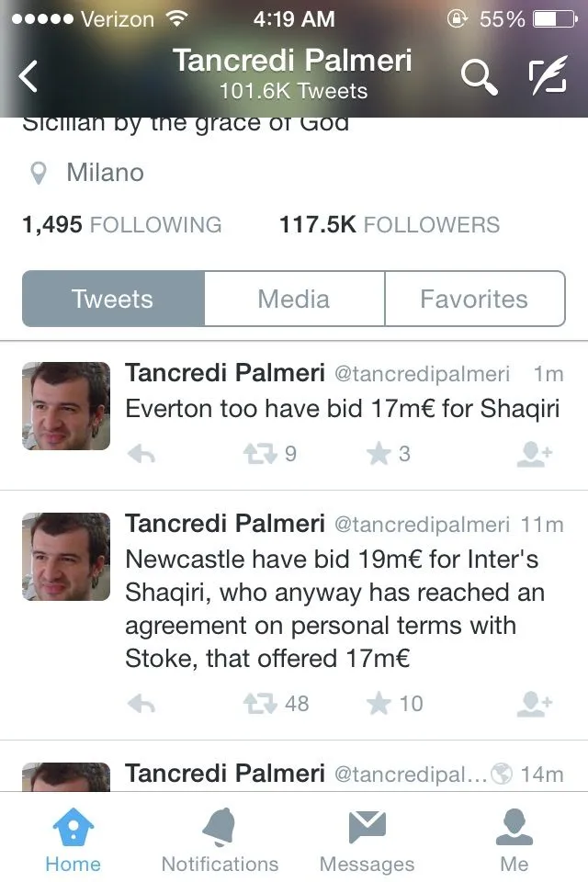Tap follow icon on Everton tweet
This screenshot has width=588, height=882.
pos(534,454)
